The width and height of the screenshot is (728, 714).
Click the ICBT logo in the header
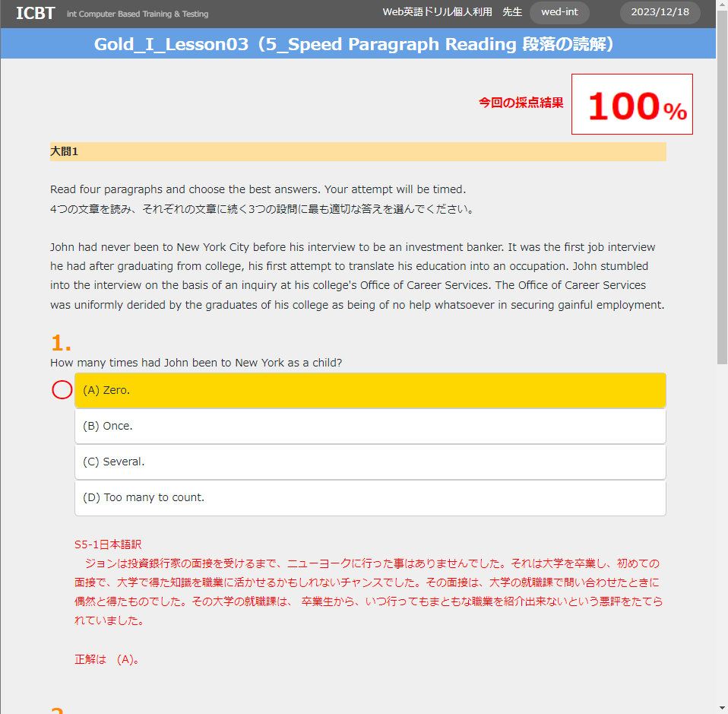click(35, 13)
